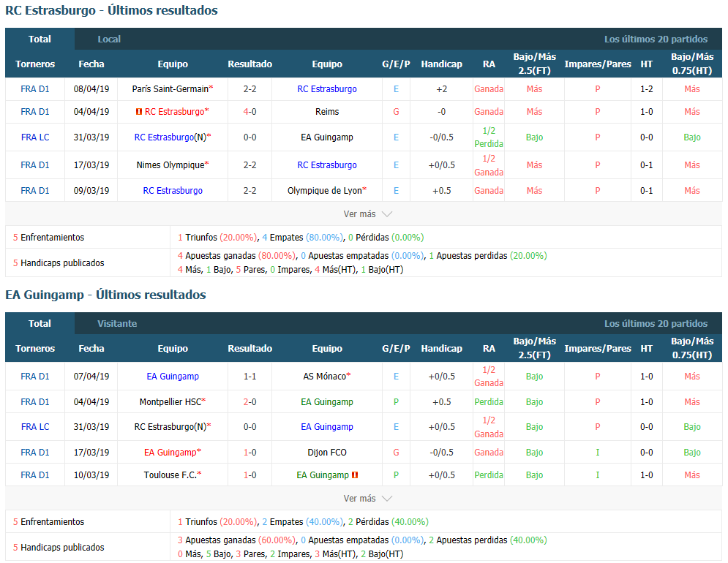Click the Fecha column header in RC Estrasburgo table
The width and height of the screenshot is (728, 563).
click(x=91, y=64)
